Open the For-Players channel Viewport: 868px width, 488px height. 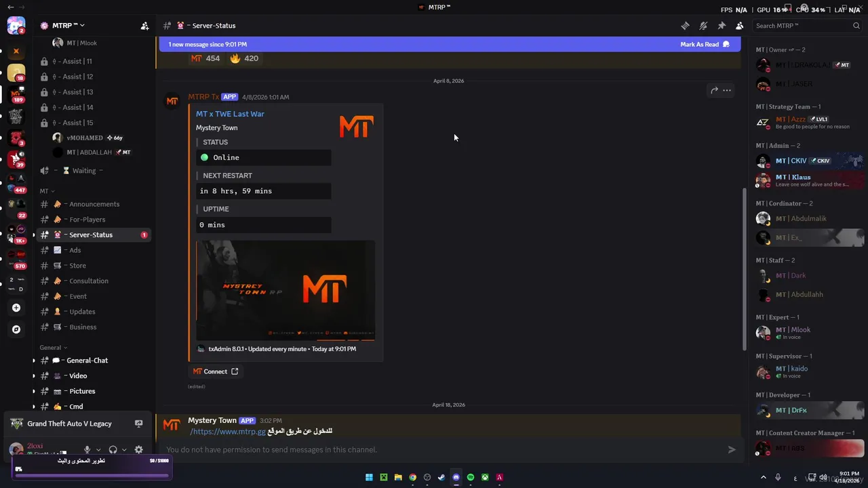coord(94,220)
